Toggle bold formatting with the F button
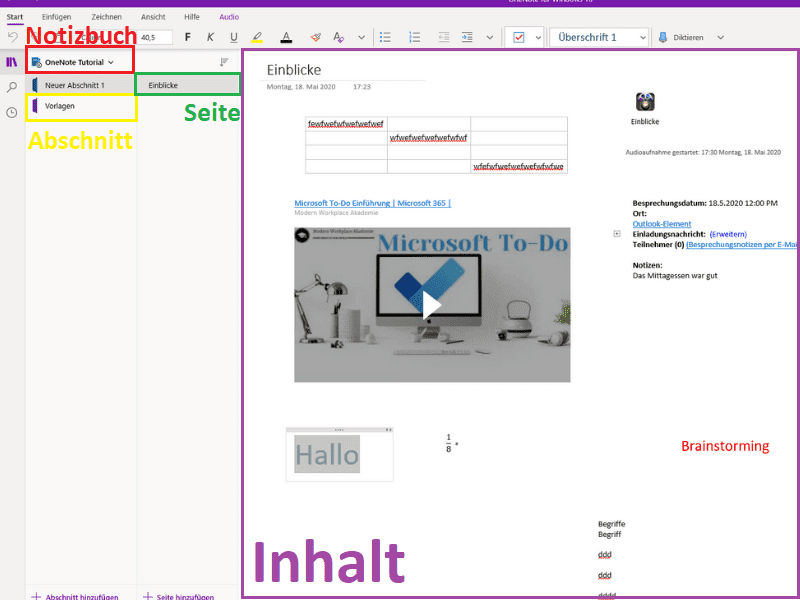800x600 pixels. pos(187,37)
